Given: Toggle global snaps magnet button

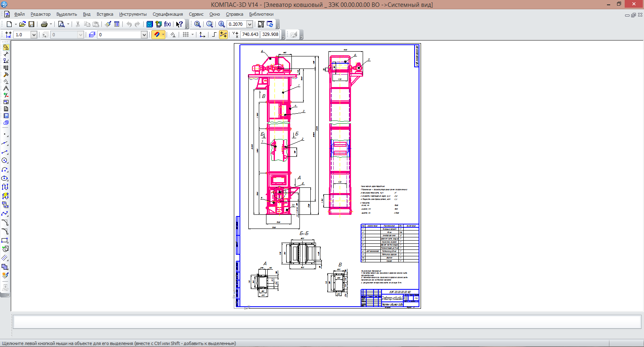Looking at the screenshot, I should pyautogui.click(x=157, y=35).
